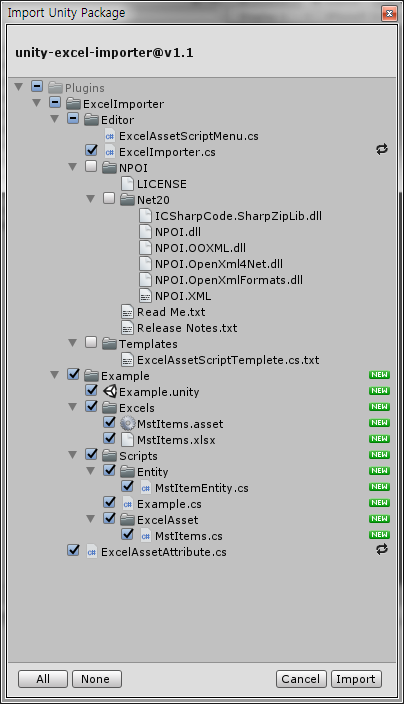404x704 pixels.
Task: Click the Plugins folder icon
Action: click(55, 88)
